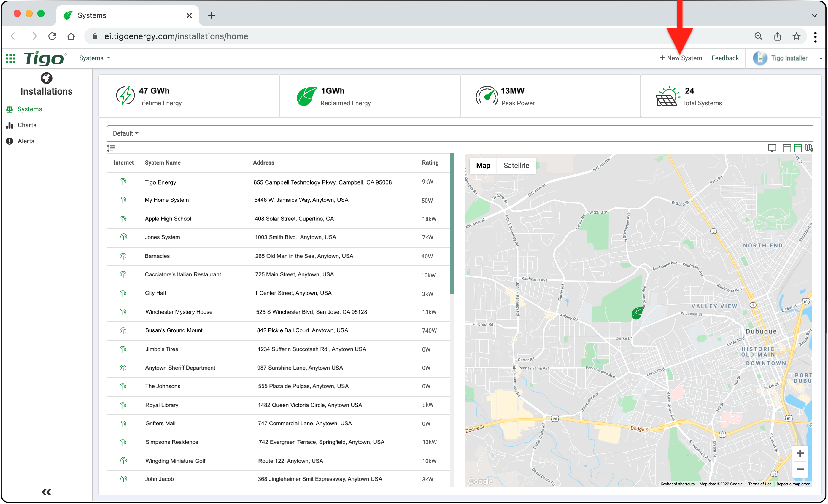Sort by the Address column header
This screenshot has height=504, width=828.
pyautogui.click(x=263, y=163)
